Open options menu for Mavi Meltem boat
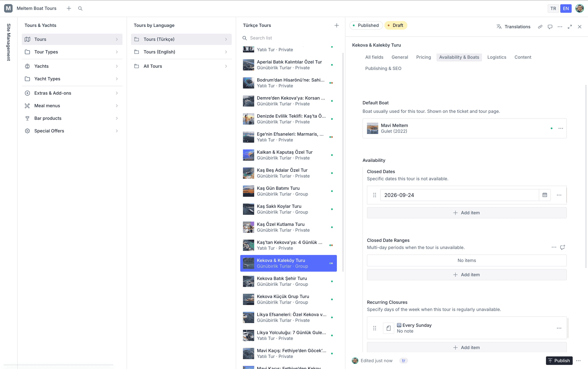Viewport: 588px width, 369px height. [561, 128]
